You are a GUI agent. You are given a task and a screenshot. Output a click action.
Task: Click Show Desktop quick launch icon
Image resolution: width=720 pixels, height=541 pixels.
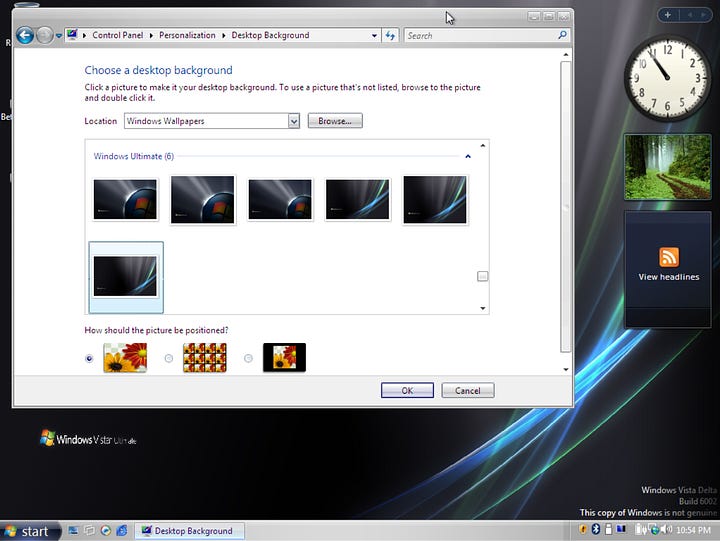coord(73,530)
